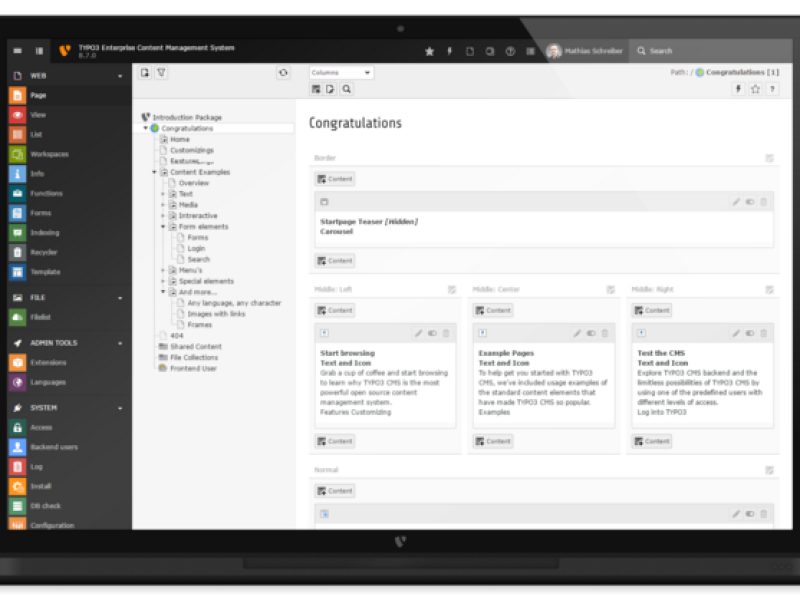Screen dimensions: 800x600
Task: Select the Shared Content folder in tree
Action: [x=196, y=347]
